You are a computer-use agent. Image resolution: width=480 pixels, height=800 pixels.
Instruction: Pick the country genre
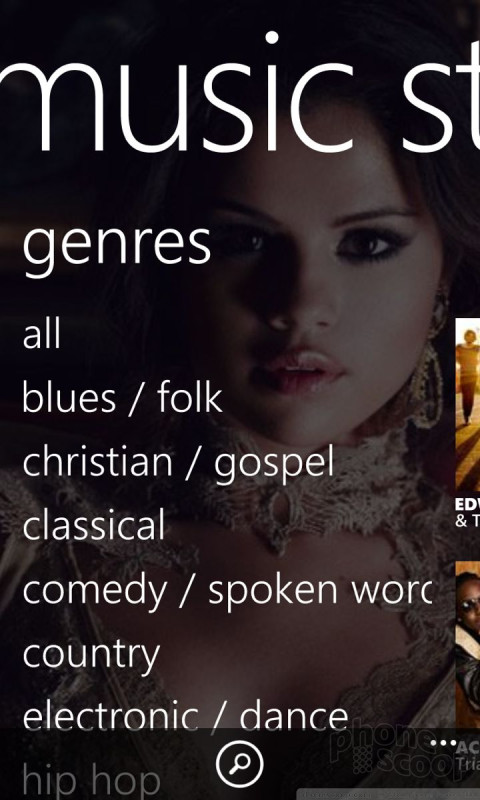[x=91, y=655]
